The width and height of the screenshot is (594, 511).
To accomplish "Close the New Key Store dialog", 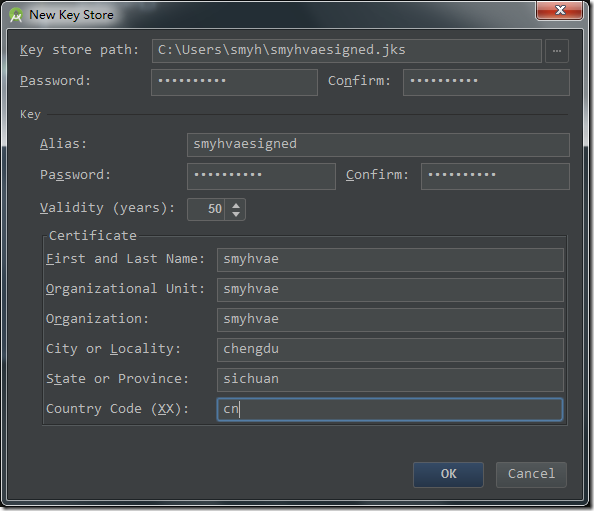I will pyautogui.click(x=559, y=10).
